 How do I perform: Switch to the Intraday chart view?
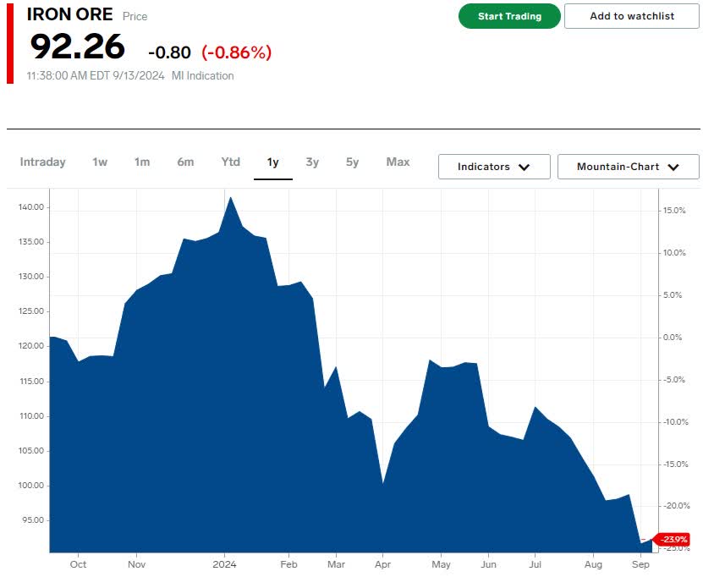point(43,162)
